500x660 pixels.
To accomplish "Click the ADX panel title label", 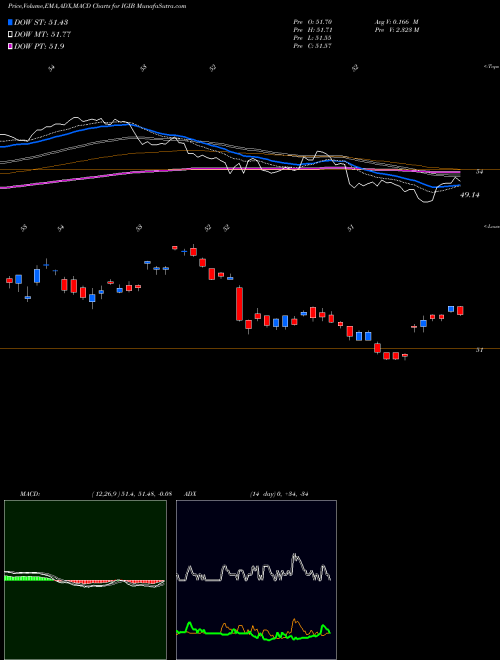I will coord(191,494).
